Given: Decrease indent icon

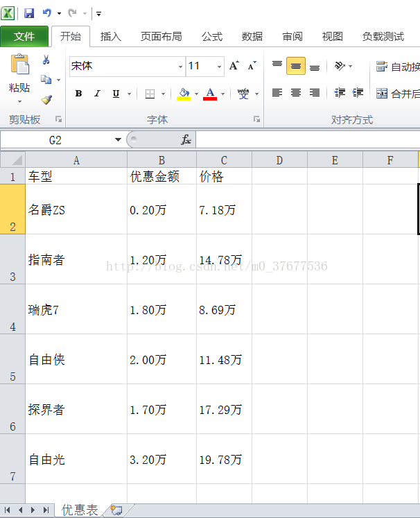Looking at the screenshot, I should click(340, 93).
